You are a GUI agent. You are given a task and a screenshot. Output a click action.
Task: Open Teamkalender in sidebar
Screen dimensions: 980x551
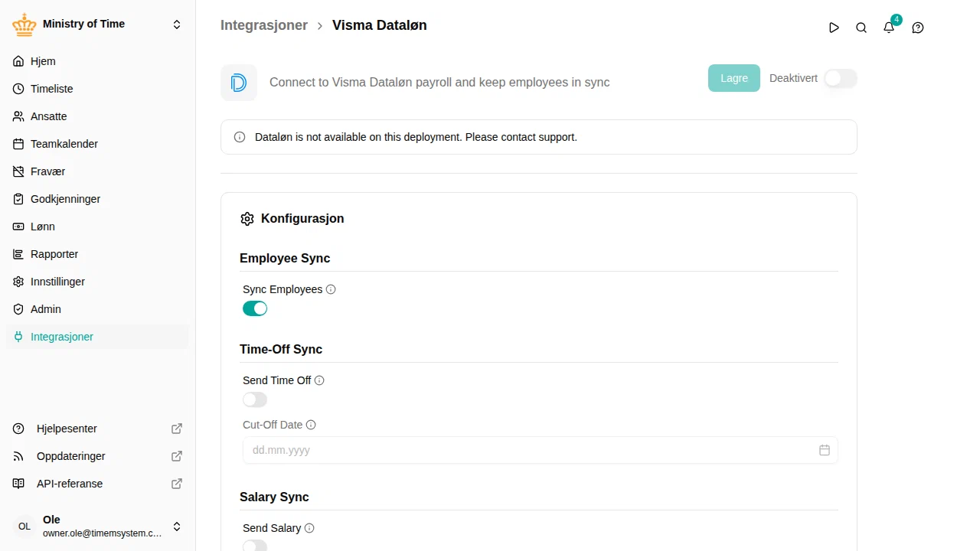(97, 144)
